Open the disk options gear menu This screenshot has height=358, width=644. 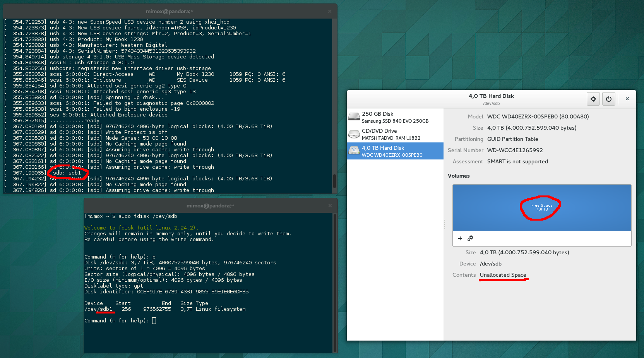pos(593,99)
